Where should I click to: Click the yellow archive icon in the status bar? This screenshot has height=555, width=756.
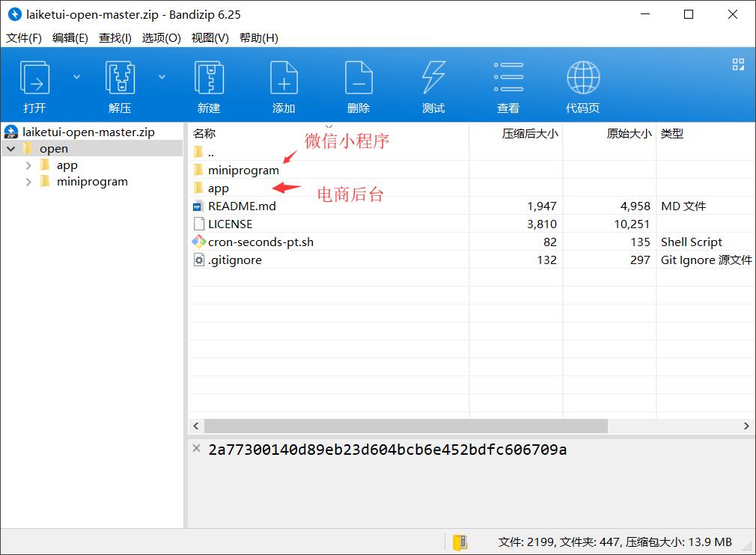(460, 542)
